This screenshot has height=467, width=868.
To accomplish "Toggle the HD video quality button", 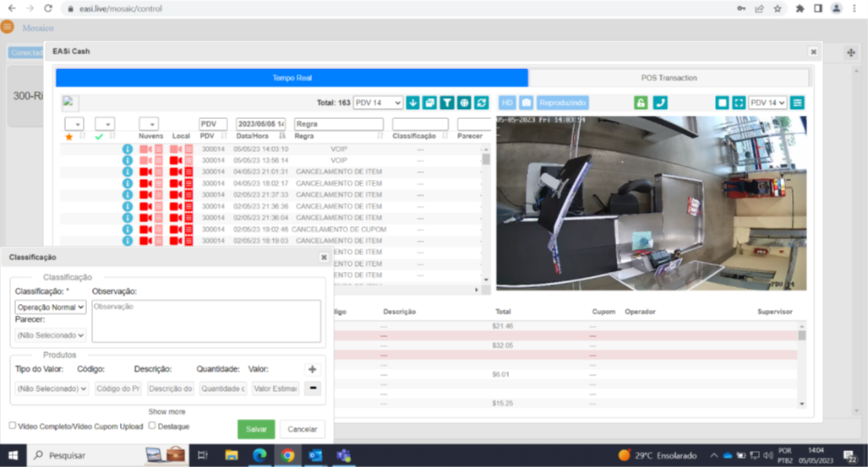I will coord(506,103).
